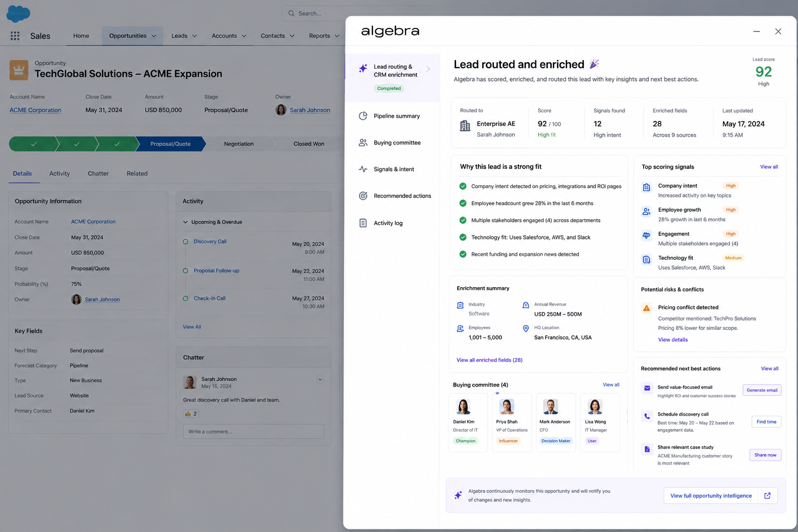
Task: Click the Employee growth signal icon
Action: tap(646, 211)
